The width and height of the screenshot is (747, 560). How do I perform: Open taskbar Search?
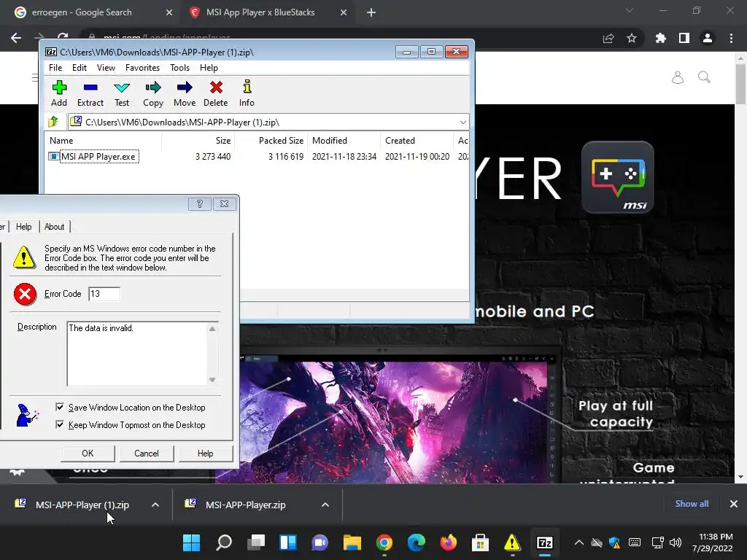[x=224, y=542]
